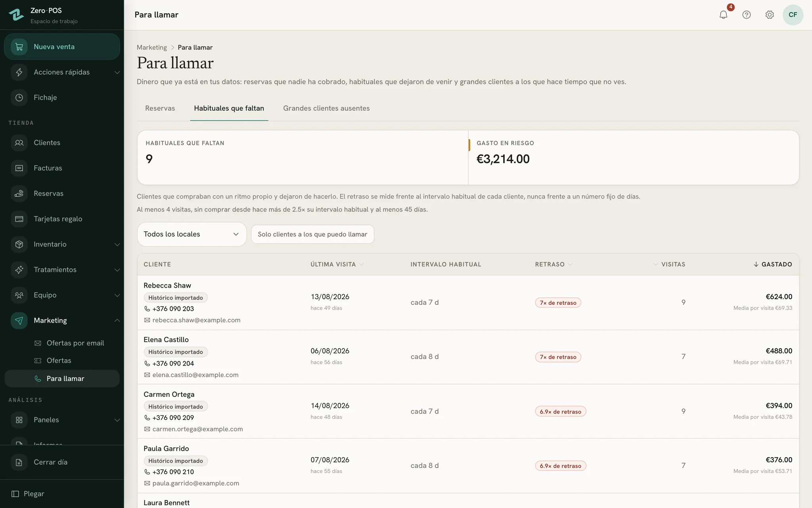The height and width of the screenshot is (508, 812).
Task: Sort table by Retraso column
Action: click(553, 264)
